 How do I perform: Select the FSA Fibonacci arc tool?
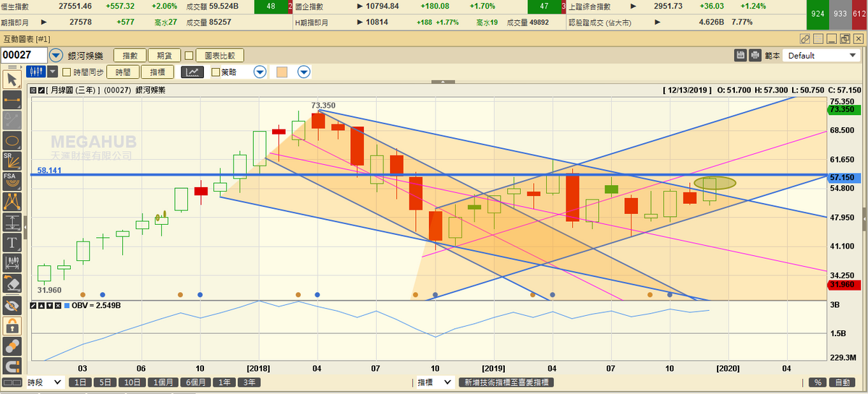point(12,180)
